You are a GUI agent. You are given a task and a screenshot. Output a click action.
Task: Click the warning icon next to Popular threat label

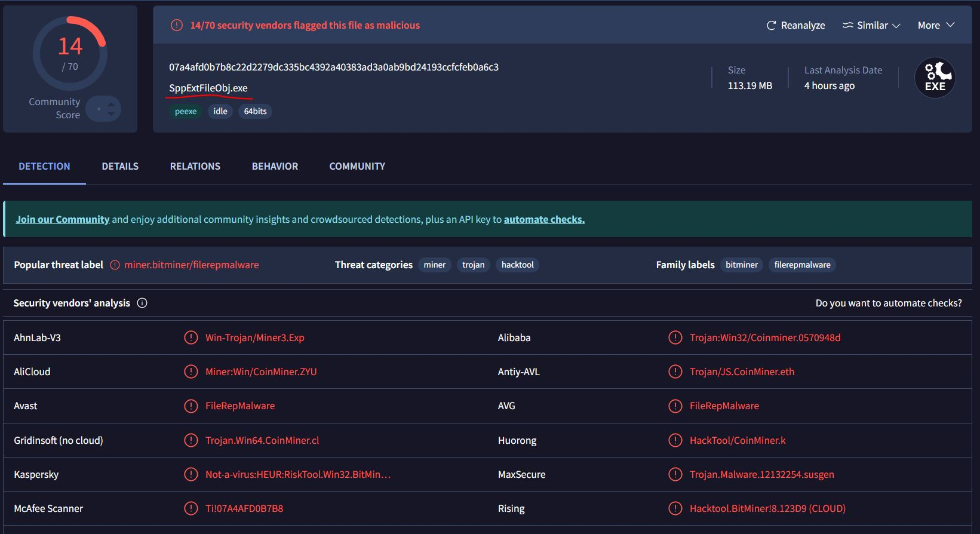point(115,265)
